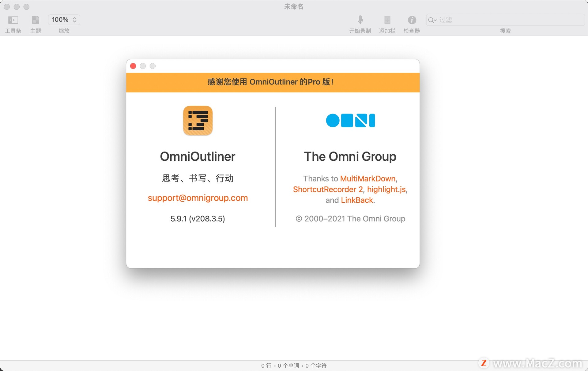588x371 pixels.
Task: Open the LinkBack link
Action: (357, 200)
